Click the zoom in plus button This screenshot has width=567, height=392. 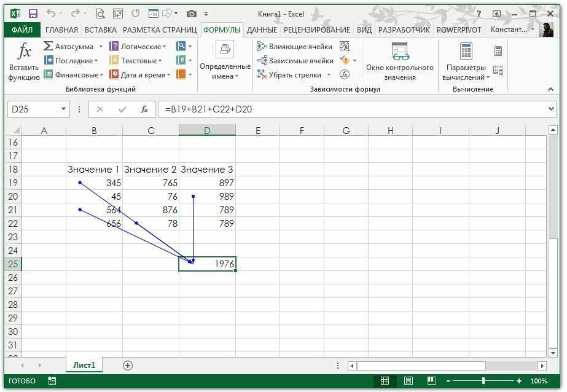pyautogui.click(x=519, y=381)
